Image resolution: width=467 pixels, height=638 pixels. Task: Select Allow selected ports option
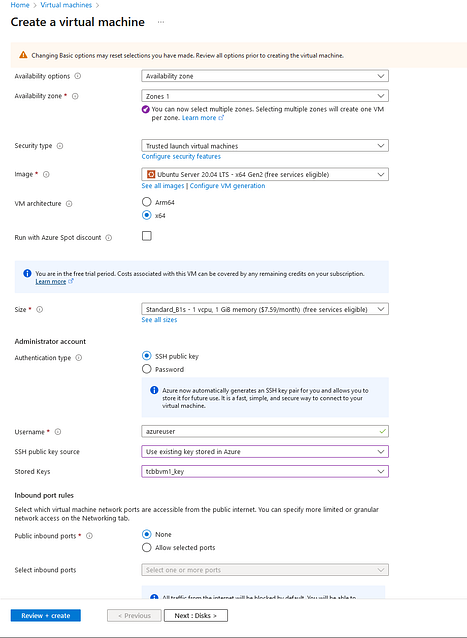coord(146,547)
